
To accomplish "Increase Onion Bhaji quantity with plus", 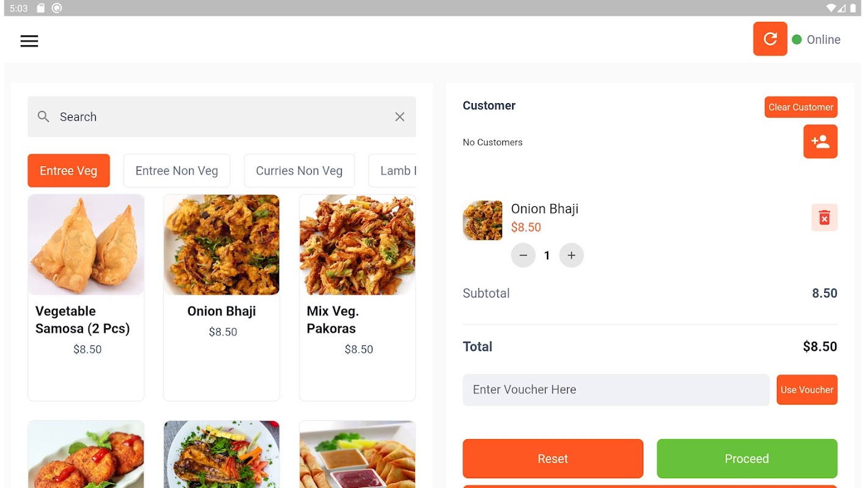I will (x=571, y=256).
